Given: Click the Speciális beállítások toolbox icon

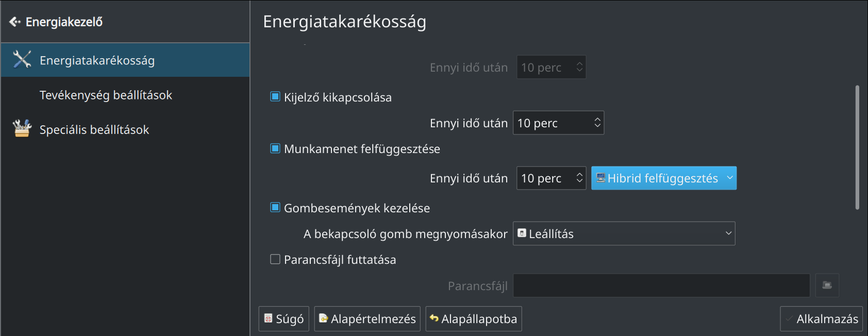Looking at the screenshot, I should pyautogui.click(x=22, y=129).
